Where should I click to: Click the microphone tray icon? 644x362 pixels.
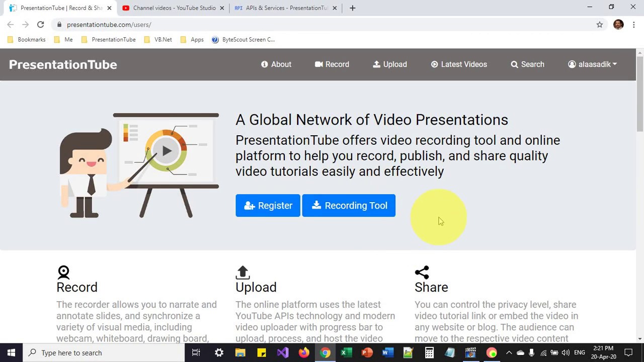[531, 353]
